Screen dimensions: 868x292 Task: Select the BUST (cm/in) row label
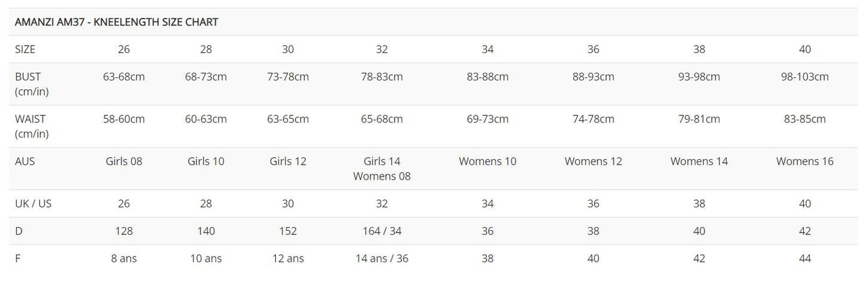pos(29,84)
